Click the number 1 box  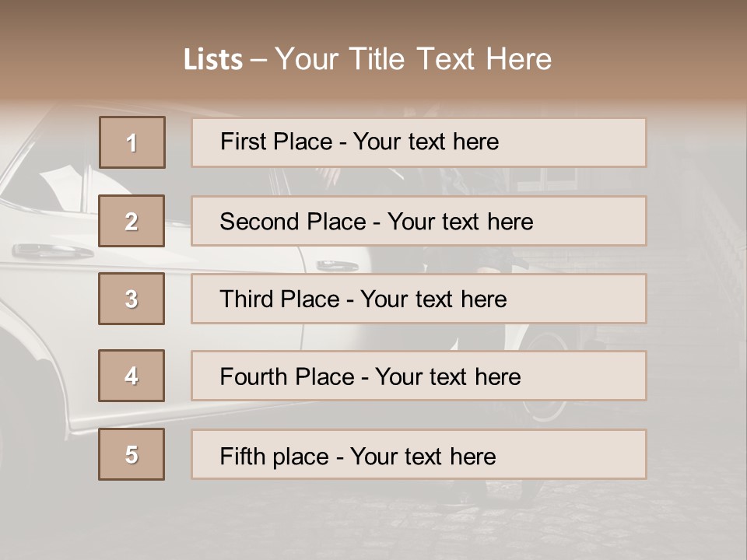coord(132,142)
